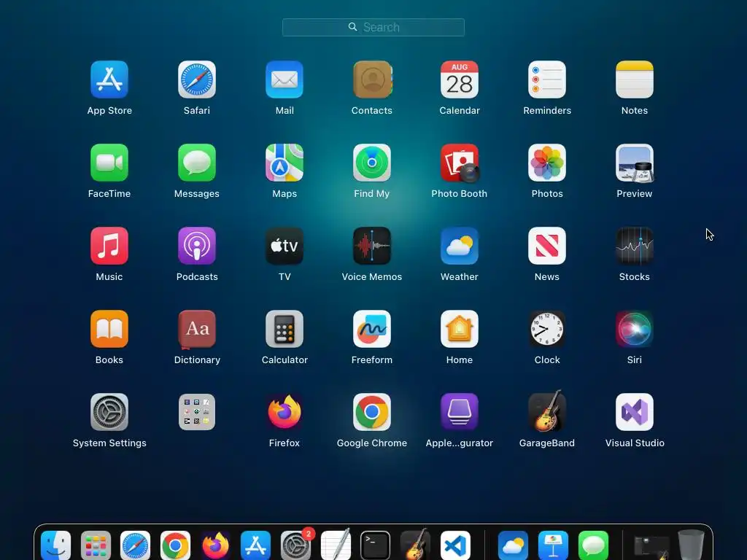Start the FaceTime app
The width and height of the screenshot is (747, 560).
coord(109,163)
